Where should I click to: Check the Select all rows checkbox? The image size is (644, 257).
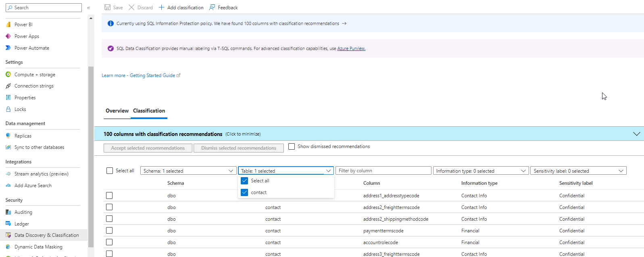click(110, 171)
